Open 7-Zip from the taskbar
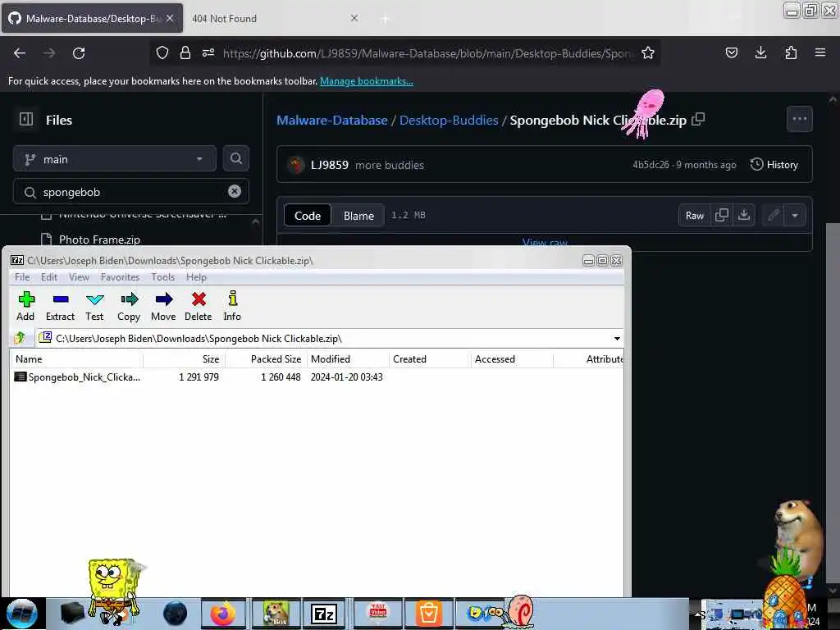The width and height of the screenshot is (840, 630). pos(323,614)
